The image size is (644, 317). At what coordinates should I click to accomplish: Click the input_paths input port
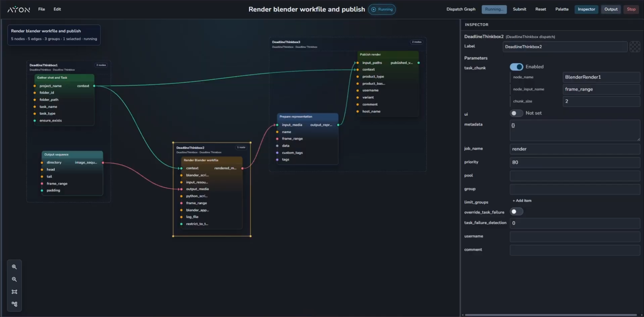click(358, 63)
